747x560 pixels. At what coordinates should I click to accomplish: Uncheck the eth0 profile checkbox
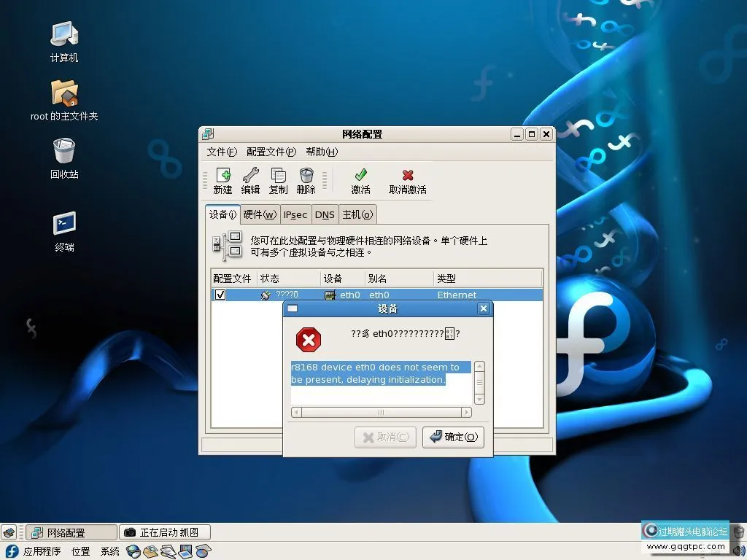tap(220, 295)
